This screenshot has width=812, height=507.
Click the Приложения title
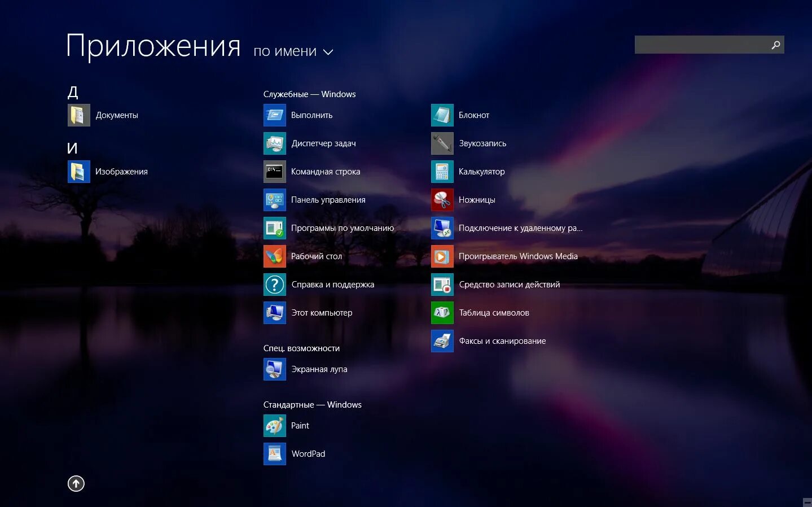tap(153, 46)
